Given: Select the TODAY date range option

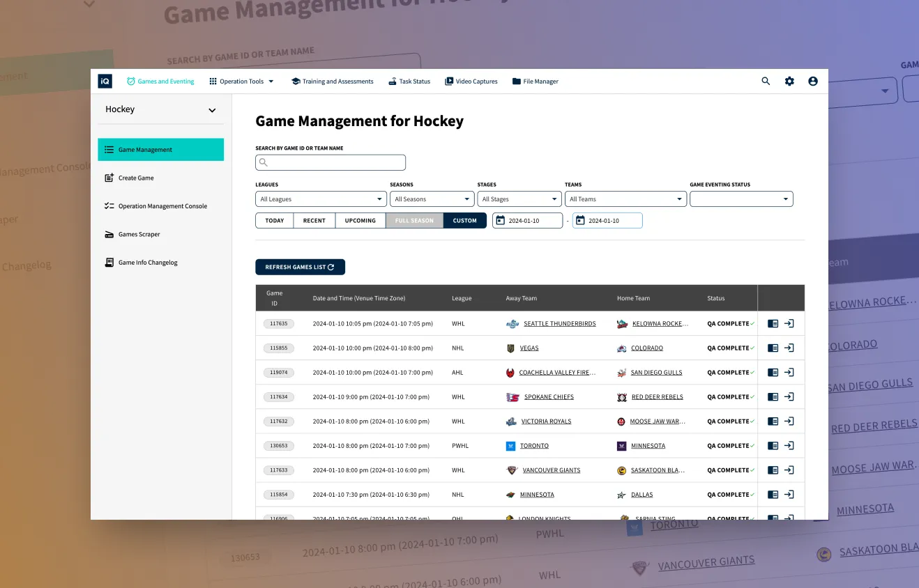Looking at the screenshot, I should tap(275, 221).
